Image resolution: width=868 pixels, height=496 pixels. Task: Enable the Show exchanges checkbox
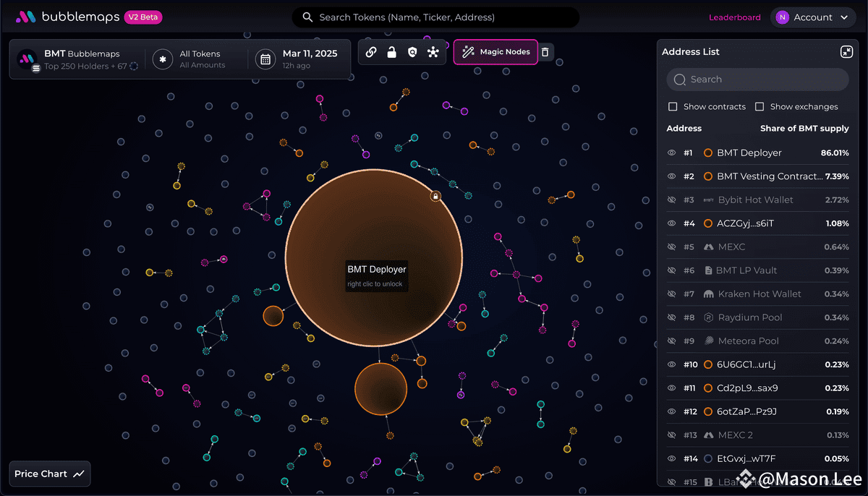tap(759, 107)
